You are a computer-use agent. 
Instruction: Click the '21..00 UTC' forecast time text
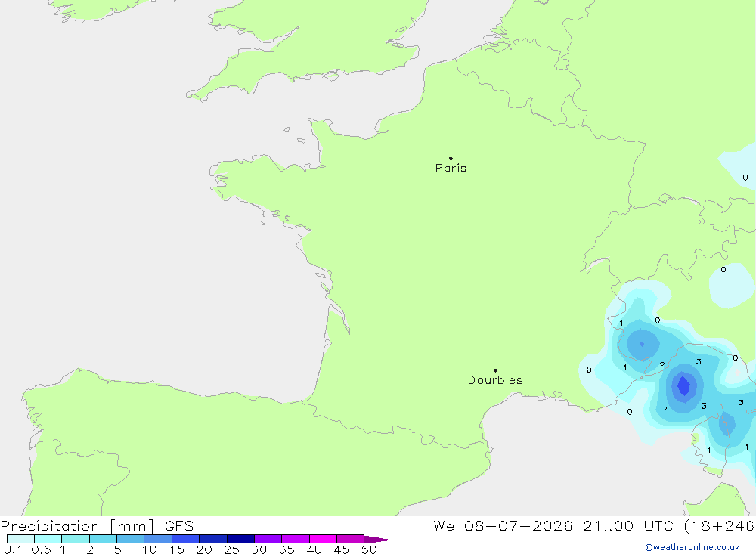click(x=627, y=525)
